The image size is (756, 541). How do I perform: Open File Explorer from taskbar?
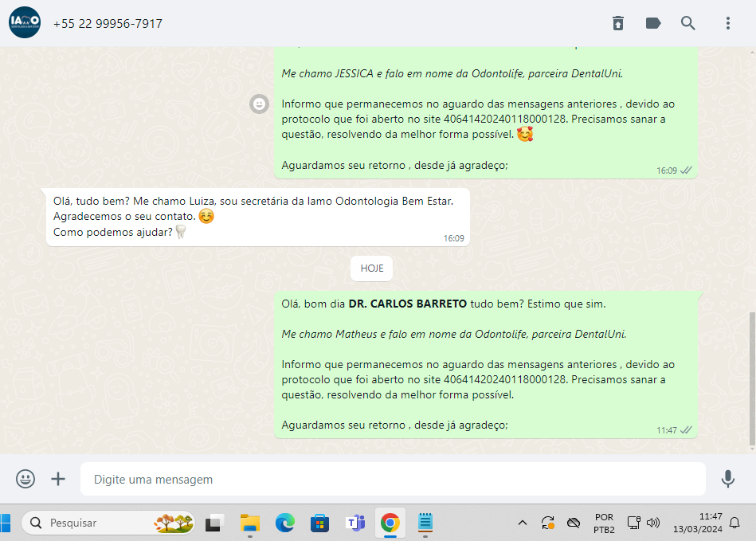click(x=250, y=523)
